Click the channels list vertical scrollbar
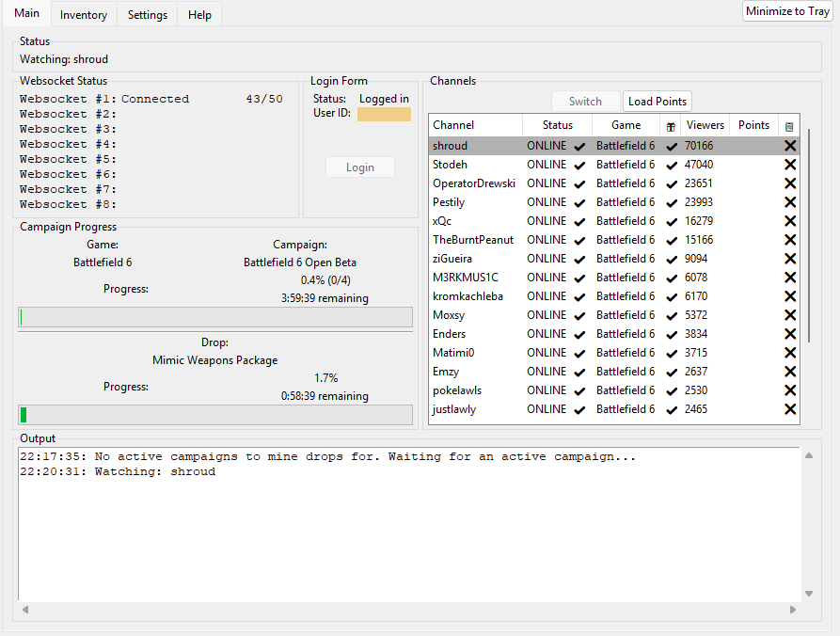Image resolution: width=840 pixels, height=636 pixels. (808, 236)
